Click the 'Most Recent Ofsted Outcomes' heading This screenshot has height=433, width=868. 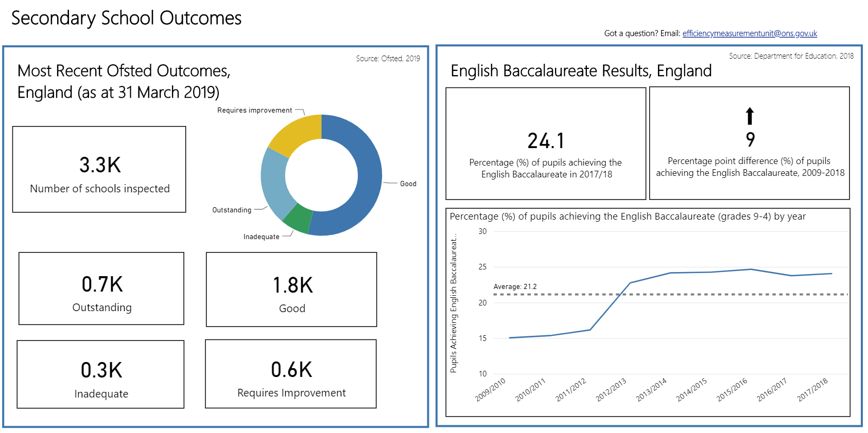[124, 81]
